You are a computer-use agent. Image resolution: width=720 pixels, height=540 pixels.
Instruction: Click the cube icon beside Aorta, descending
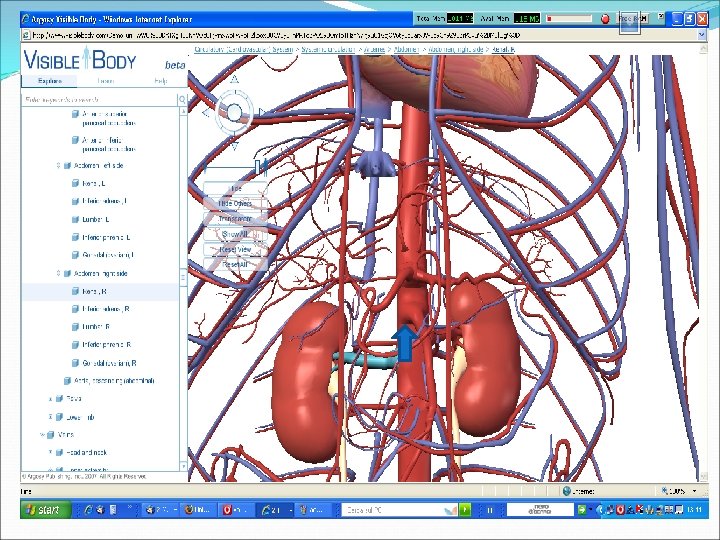67,381
